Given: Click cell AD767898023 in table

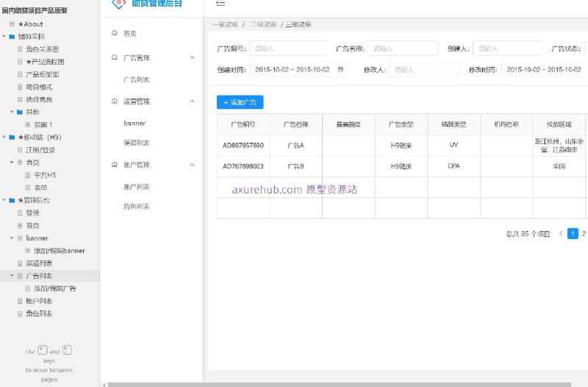Looking at the screenshot, I should click(x=243, y=166).
